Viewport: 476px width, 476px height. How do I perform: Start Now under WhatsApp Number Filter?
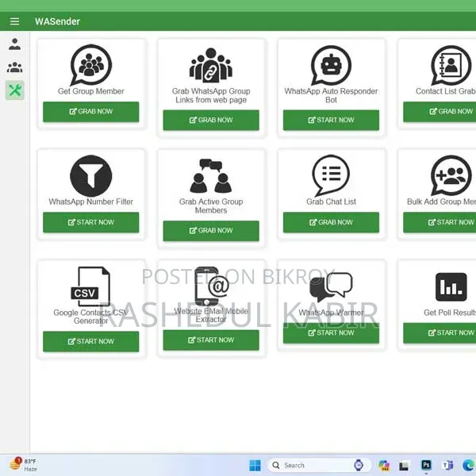click(x=91, y=222)
